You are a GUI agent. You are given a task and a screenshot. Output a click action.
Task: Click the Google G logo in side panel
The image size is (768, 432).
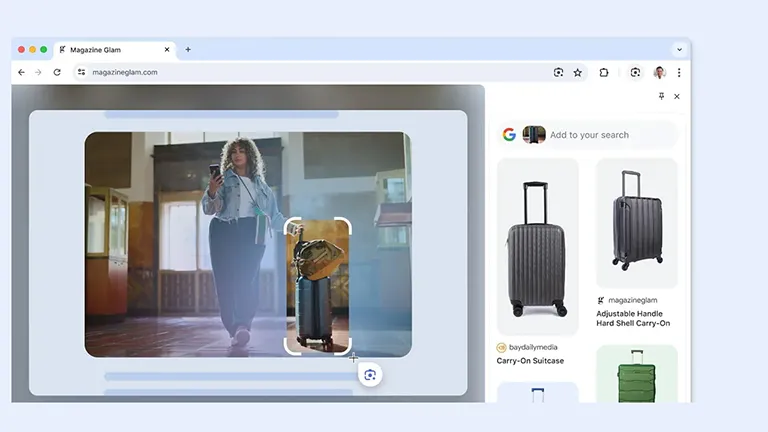click(x=509, y=134)
